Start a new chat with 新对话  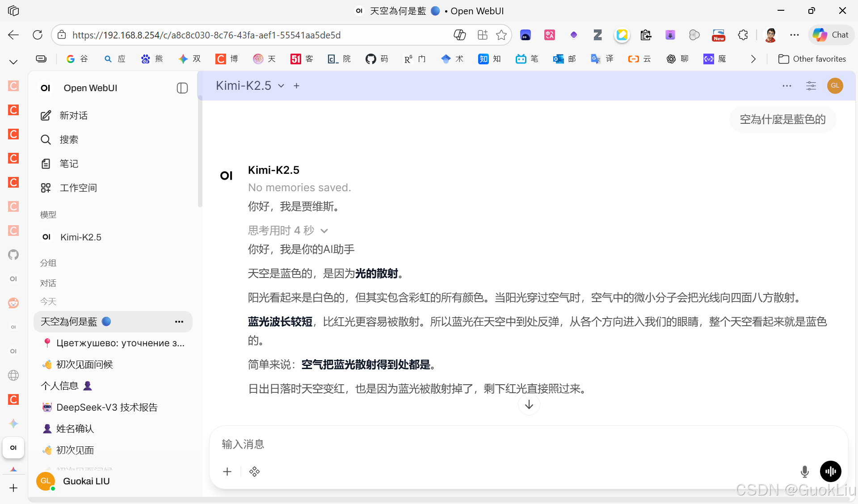[74, 116]
